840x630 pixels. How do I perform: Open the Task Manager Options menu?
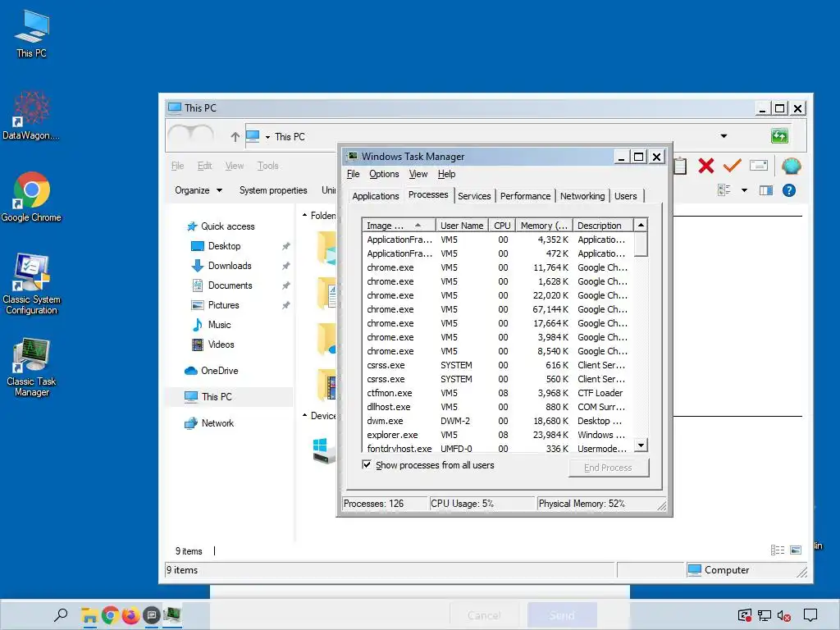tap(384, 174)
